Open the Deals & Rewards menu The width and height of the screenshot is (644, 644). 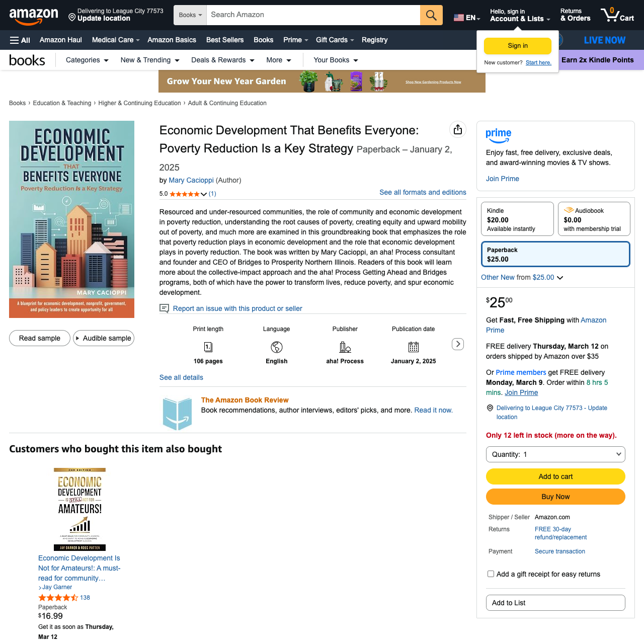[x=222, y=60]
